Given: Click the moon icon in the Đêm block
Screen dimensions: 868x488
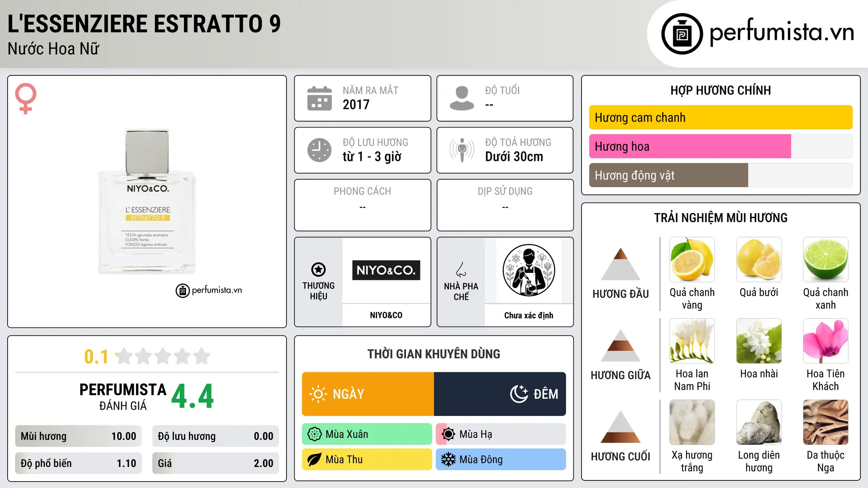Looking at the screenshot, I should [x=519, y=394].
